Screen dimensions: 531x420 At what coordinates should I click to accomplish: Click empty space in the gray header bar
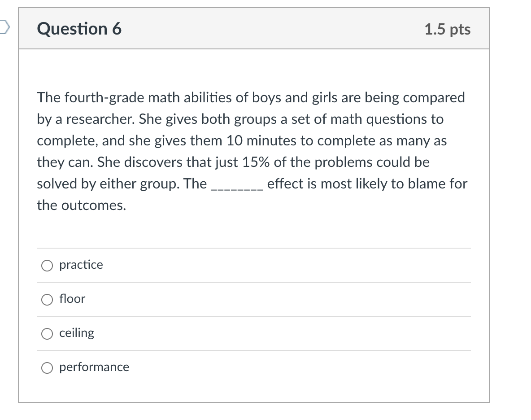(x=271, y=28)
